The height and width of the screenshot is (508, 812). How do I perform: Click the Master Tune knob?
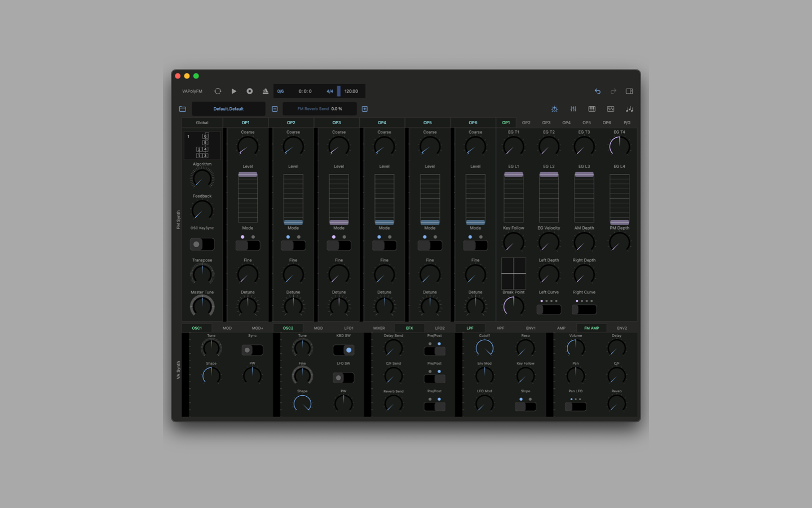202,306
